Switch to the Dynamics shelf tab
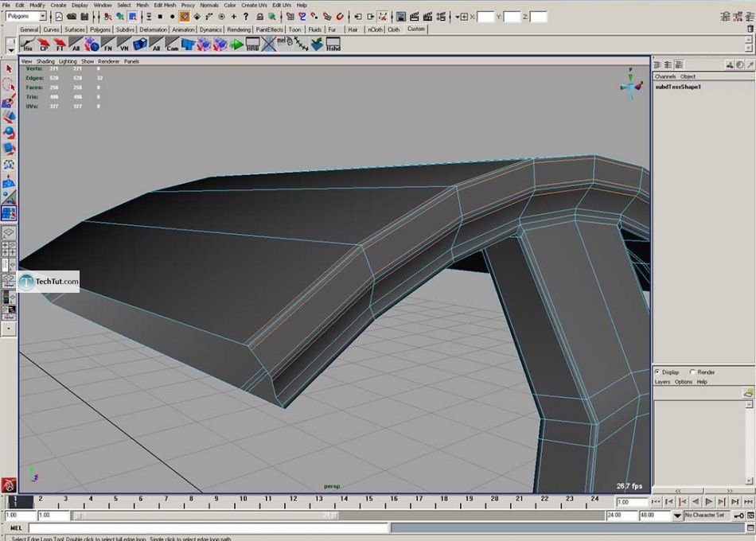The width and height of the screenshot is (756, 541). (211, 29)
